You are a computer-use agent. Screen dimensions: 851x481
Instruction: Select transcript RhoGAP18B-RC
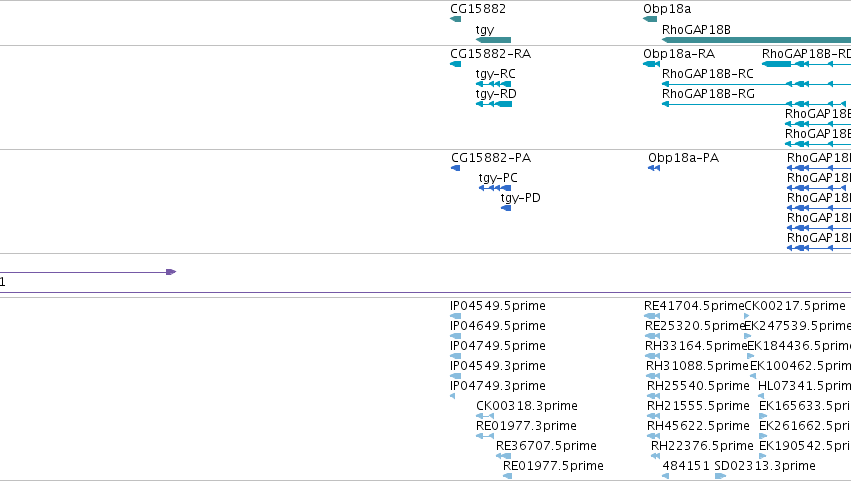(708, 74)
